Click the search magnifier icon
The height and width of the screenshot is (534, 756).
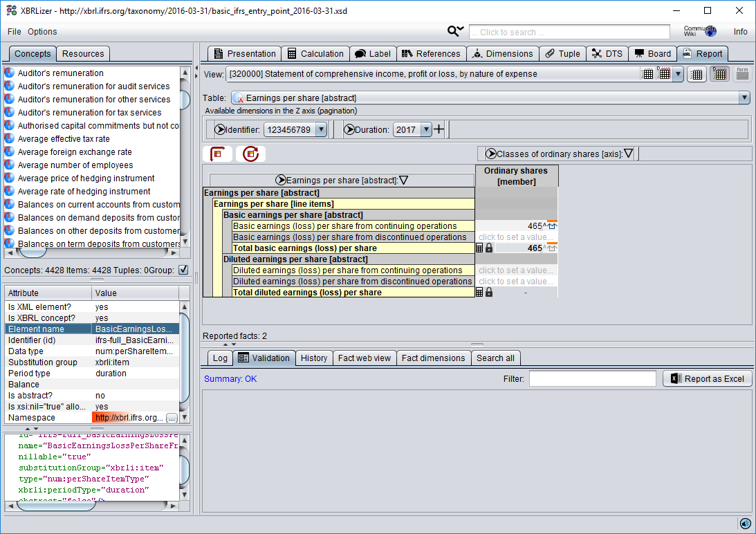(456, 31)
